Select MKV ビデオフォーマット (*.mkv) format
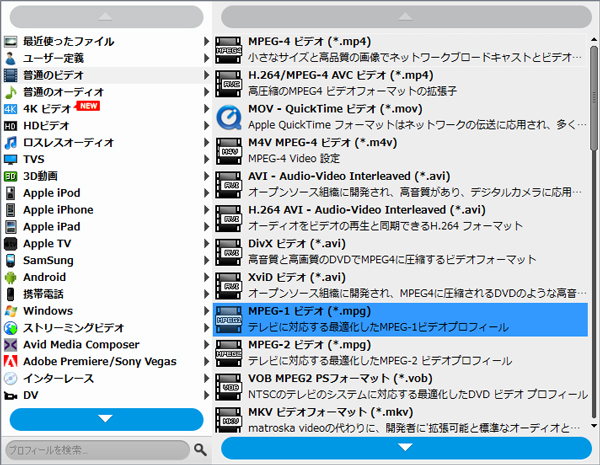Viewport: 600px width, 465px height. click(x=400, y=419)
